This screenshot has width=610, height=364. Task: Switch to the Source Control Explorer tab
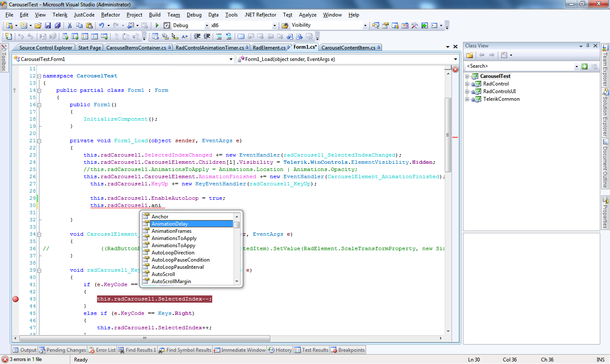(x=46, y=48)
